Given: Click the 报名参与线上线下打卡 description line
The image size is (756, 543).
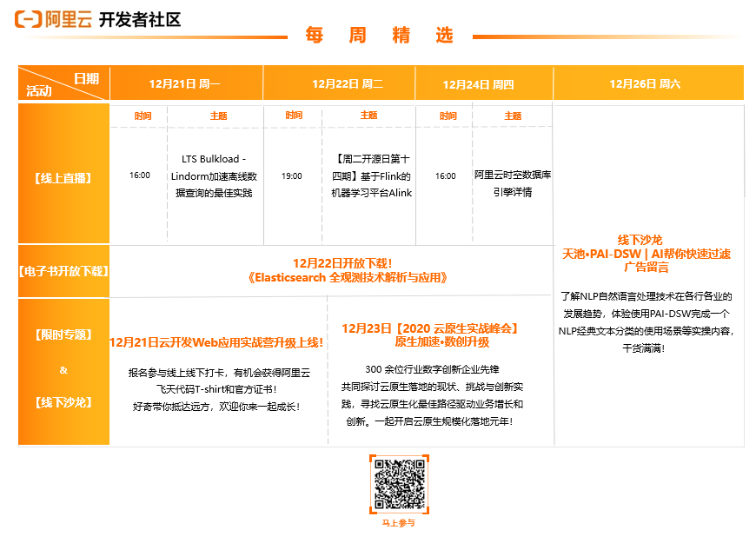Looking at the screenshot, I should [x=219, y=373].
